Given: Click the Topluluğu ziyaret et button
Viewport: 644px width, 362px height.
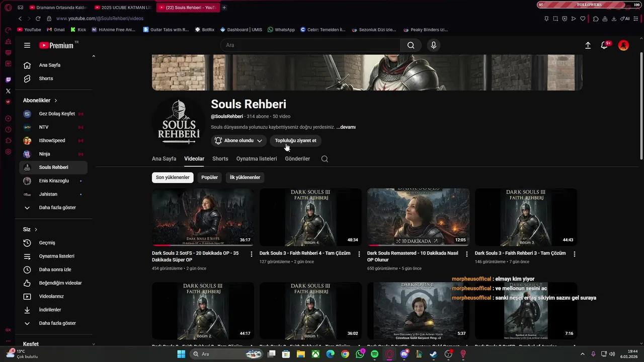Looking at the screenshot, I should click(296, 141).
